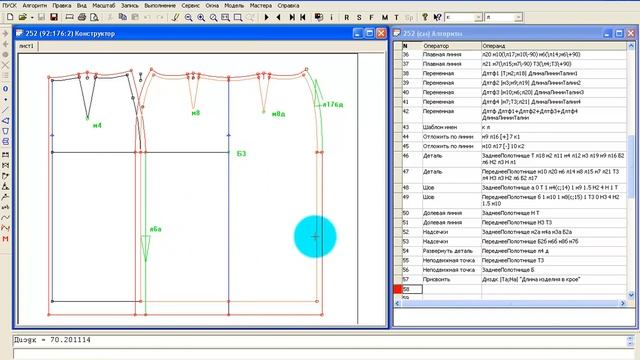This screenshot has width=640, height=360.
Task: Open the Справка menu
Action: 288,6
